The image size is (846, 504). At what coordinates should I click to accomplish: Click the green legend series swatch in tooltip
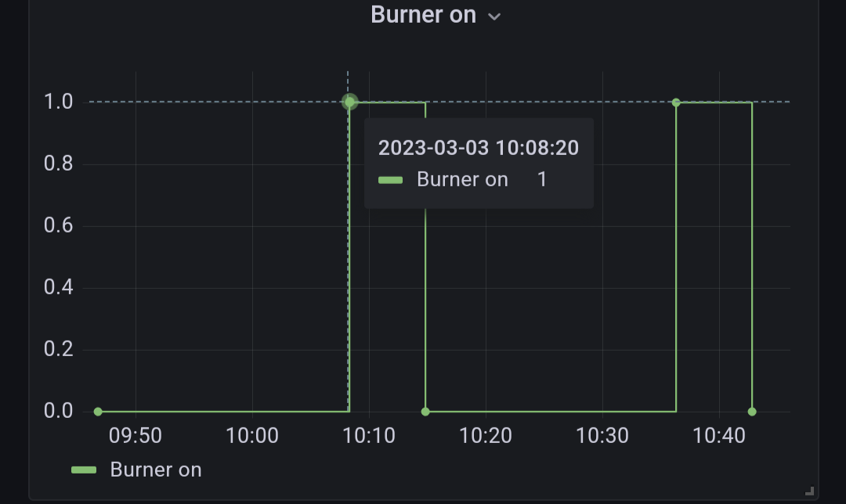(x=390, y=179)
